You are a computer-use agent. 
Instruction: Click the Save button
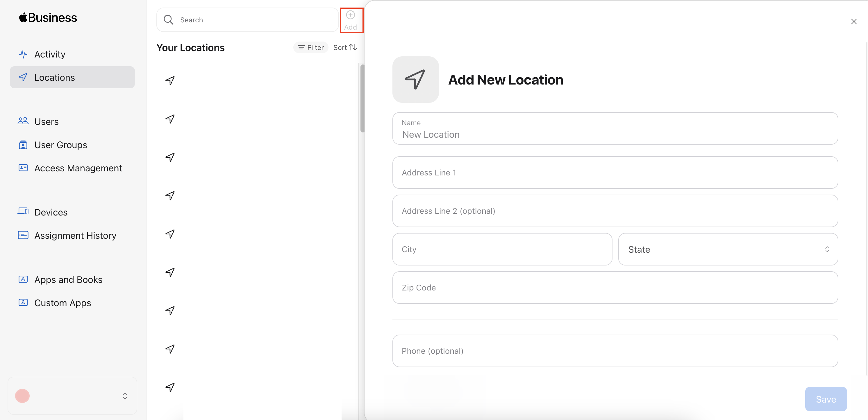coord(826,399)
